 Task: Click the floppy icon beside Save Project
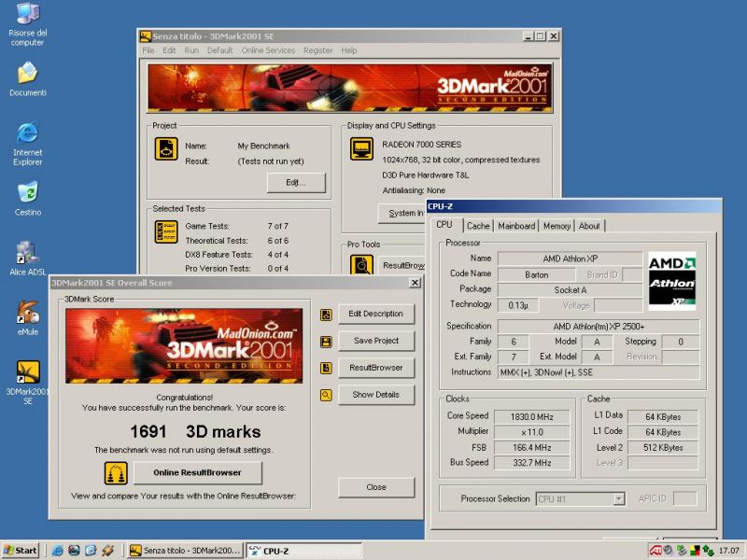(x=326, y=342)
